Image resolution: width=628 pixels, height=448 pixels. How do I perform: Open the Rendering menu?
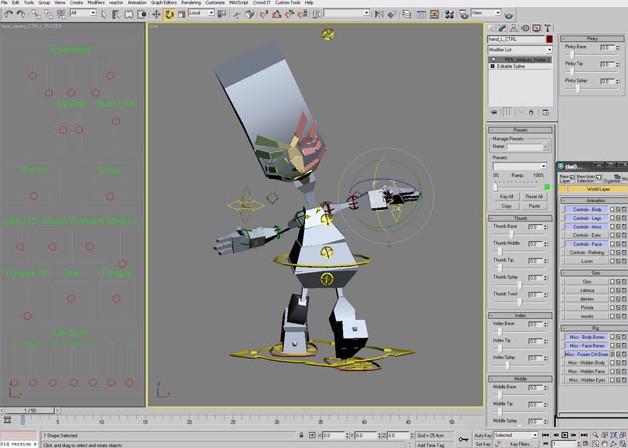coord(191,2)
